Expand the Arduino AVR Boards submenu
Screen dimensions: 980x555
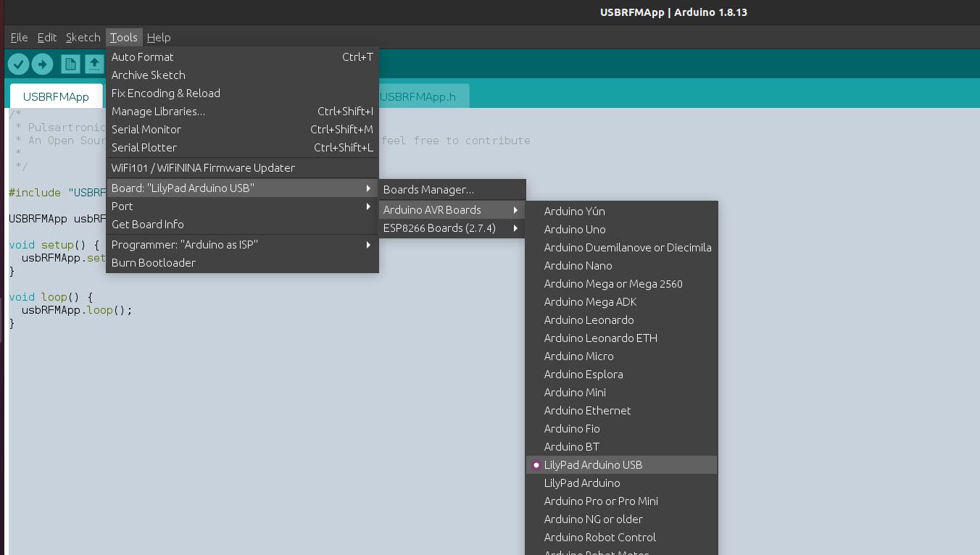click(x=452, y=210)
